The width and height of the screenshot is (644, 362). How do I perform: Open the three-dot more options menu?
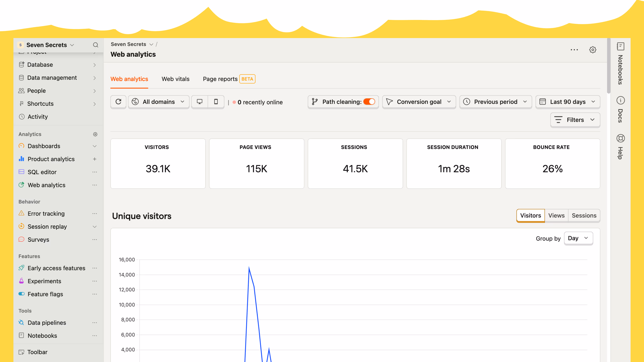pyautogui.click(x=574, y=50)
